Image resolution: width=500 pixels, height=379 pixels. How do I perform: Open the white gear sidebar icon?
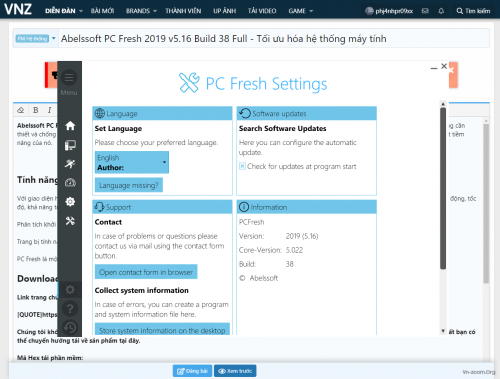70,202
